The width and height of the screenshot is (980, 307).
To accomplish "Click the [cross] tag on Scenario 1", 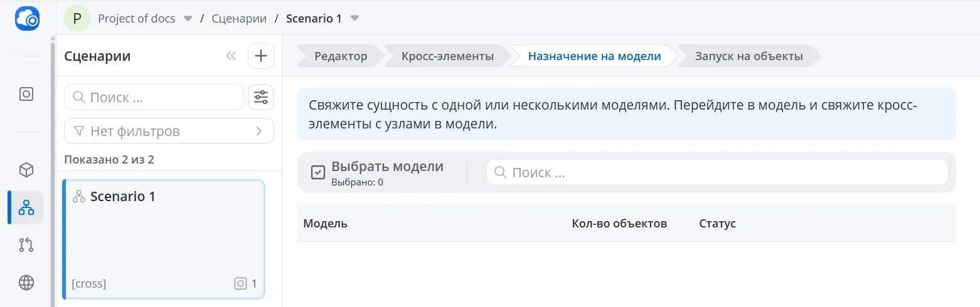I will [89, 284].
